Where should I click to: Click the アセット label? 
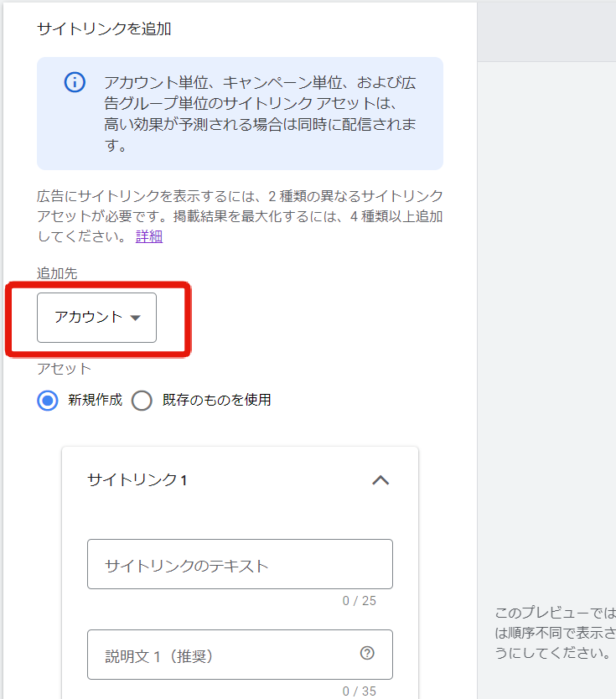65,369
